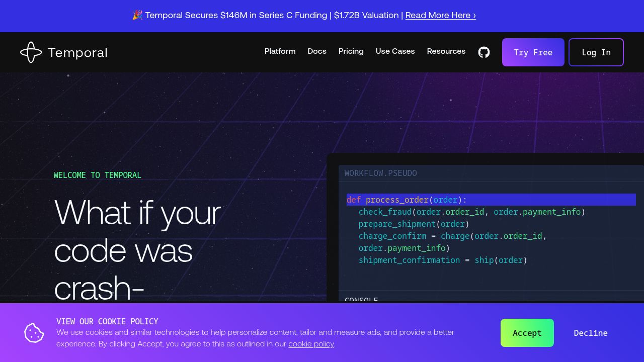The width and height of the screenshot is (644, 362).
Task: Decline cookies
Action: [591, 333]
